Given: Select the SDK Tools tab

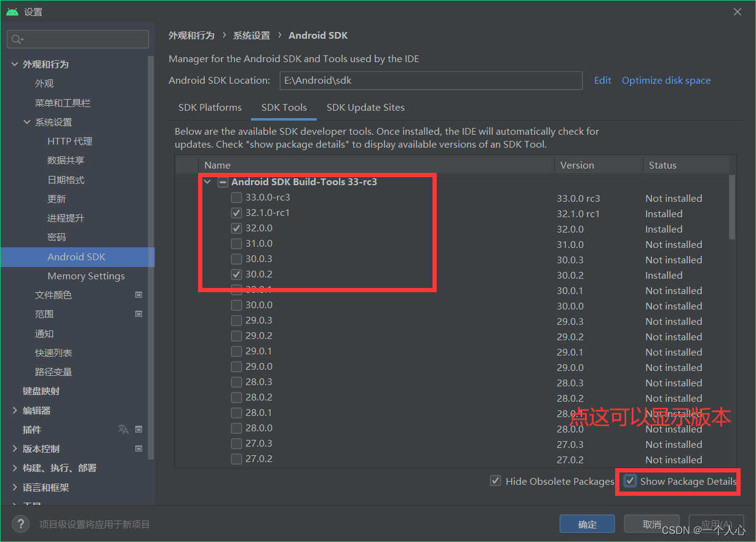Looking at the screenshot, I should click(x=284, y=108).
